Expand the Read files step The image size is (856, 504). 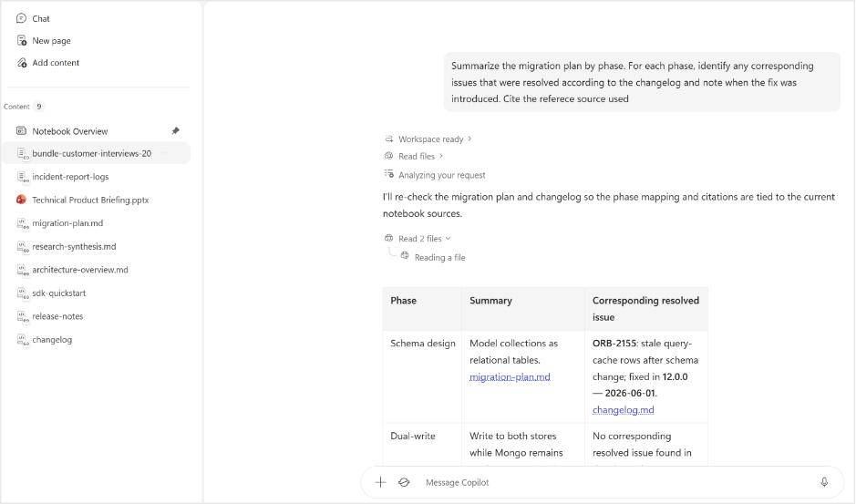[x=414, y=156]
